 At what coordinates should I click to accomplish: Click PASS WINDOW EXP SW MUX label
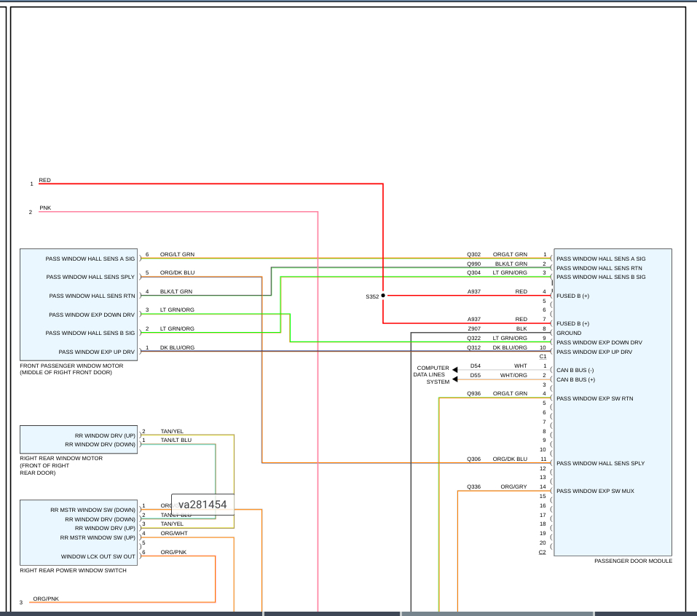[x=595, y=491]
